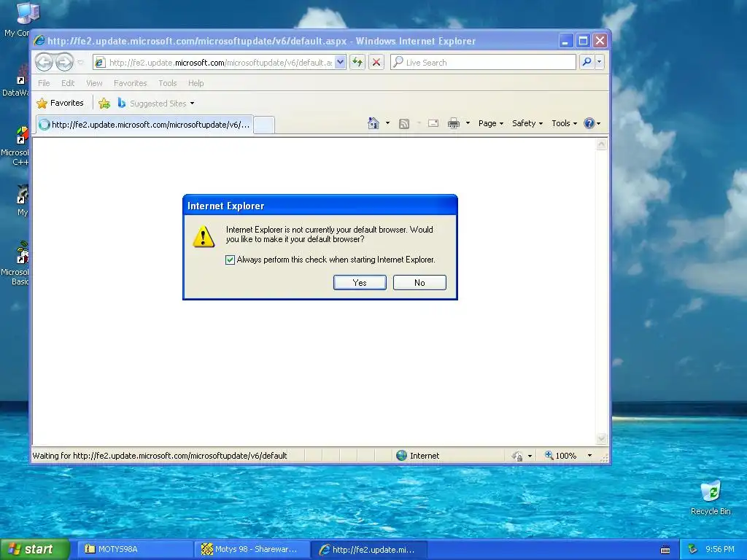This screenshot has width=747, height=560.
Task: Click the Print icon
Action: 454,123
